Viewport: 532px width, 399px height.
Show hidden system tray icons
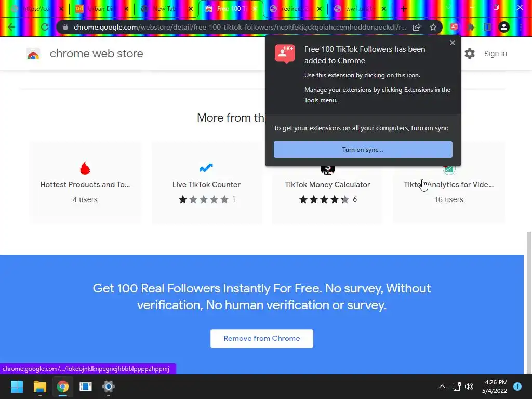tap(442, 387)
